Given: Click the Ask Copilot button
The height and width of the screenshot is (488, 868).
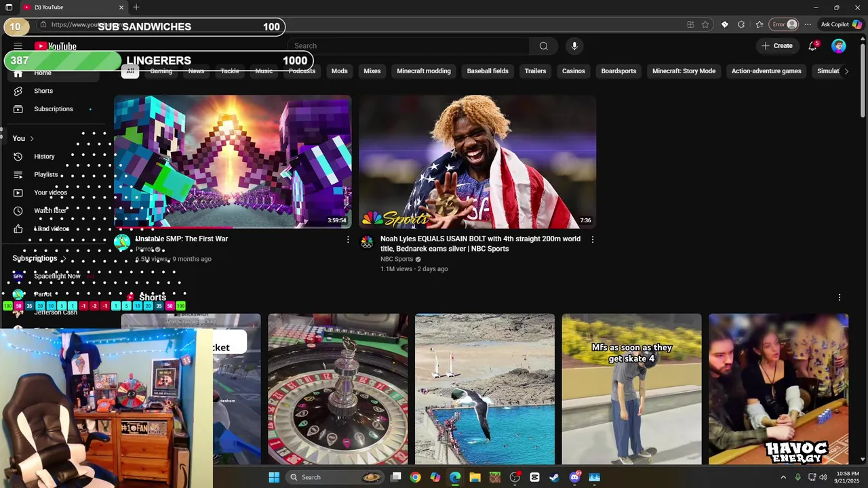Looking at the screenshot, I should (841, 24).
